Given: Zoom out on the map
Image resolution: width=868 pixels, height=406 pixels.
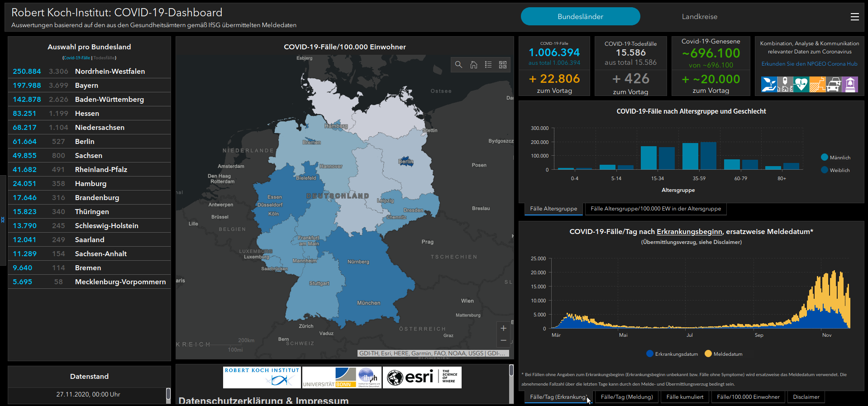Looking at the screenshot, I should click(503, 340).
